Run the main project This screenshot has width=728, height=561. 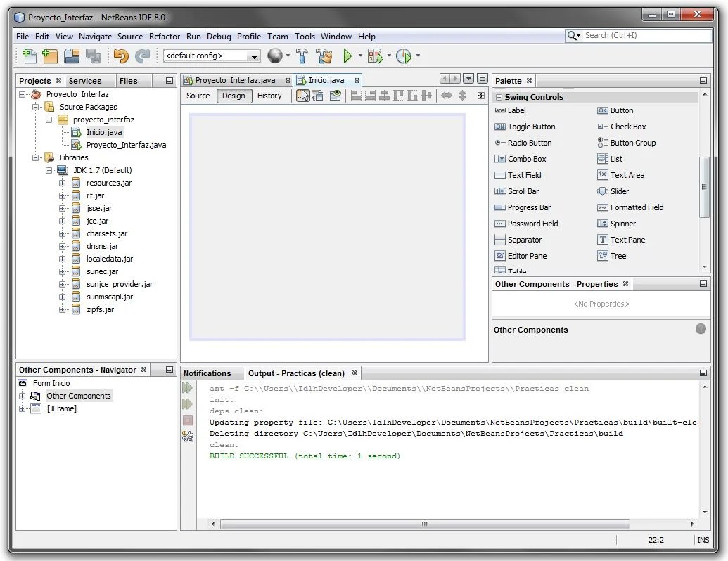[x=347, y=56]
